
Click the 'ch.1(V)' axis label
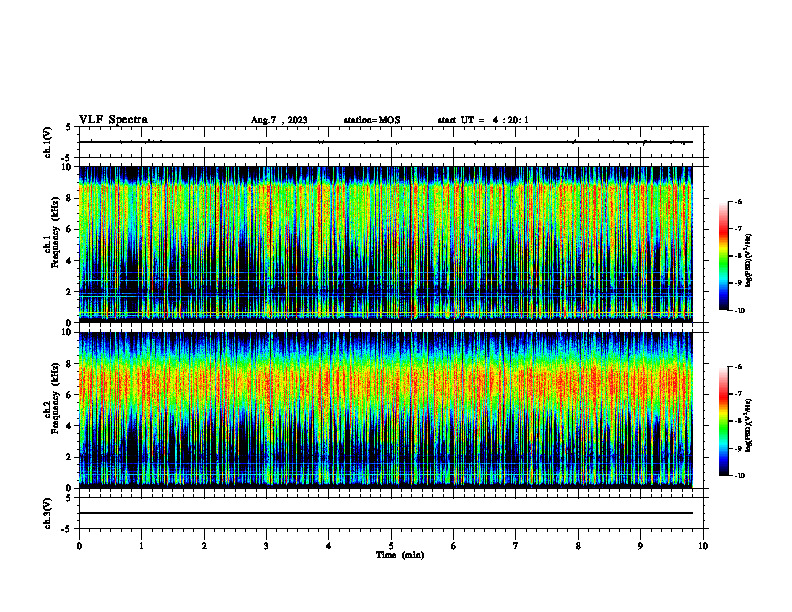click(x=48, y=142)
